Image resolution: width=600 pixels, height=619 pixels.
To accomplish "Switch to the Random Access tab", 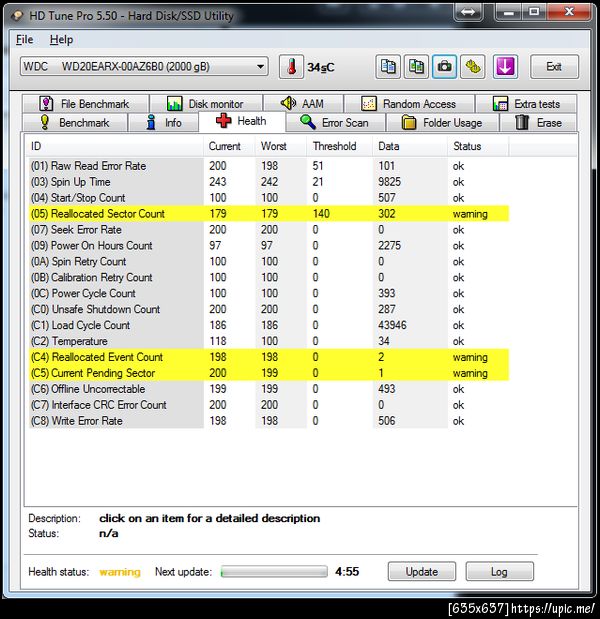I will click(x=409, y=104).
